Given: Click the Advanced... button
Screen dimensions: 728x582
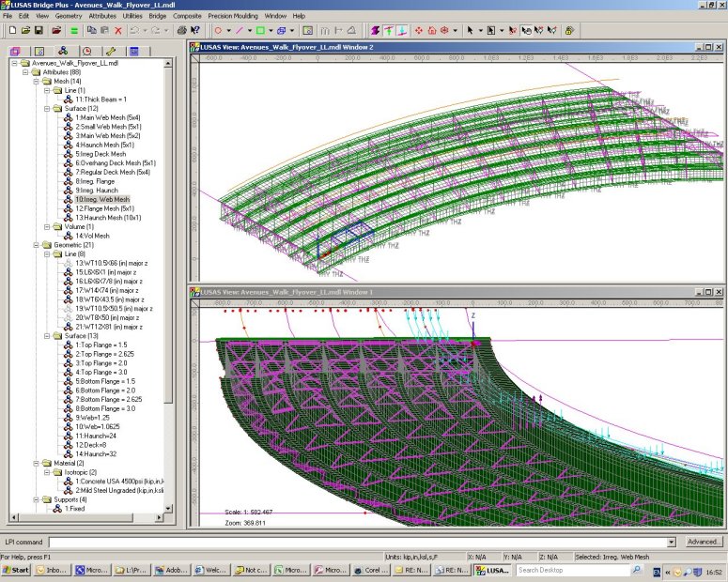Looking at the screenshot, I should [x=703, y=542].
